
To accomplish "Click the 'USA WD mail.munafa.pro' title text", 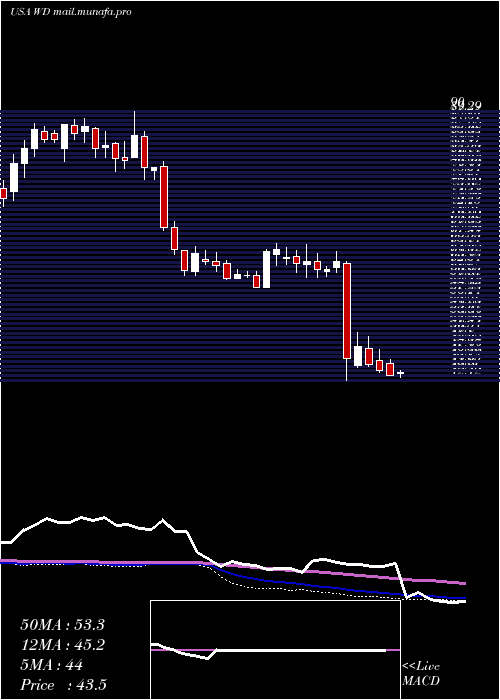I will [x=71, y=12].
